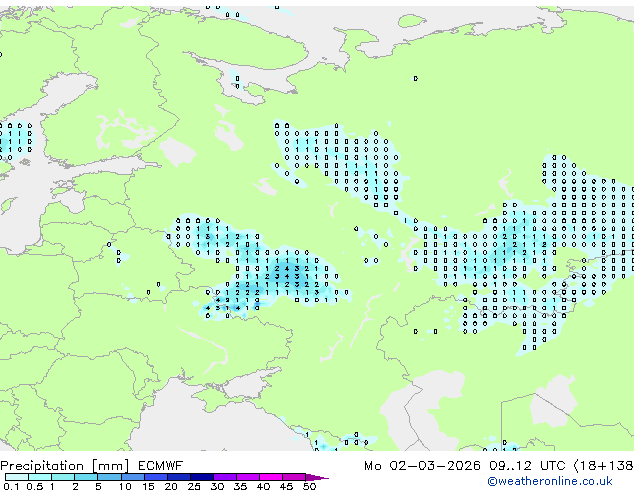The image size is (634, 490).
Task: Open the weatheronline.co.uk link
Action: point(550,481)
